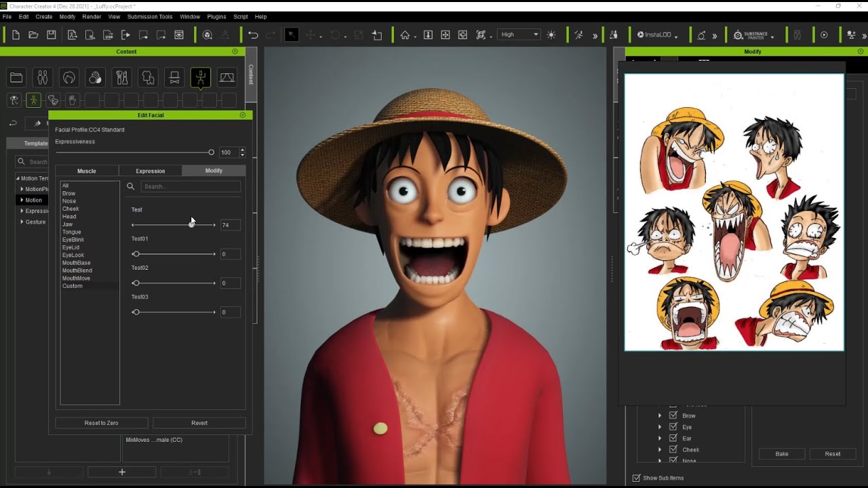
Task: Click the plus add button in Content
Action: [122, 472]
